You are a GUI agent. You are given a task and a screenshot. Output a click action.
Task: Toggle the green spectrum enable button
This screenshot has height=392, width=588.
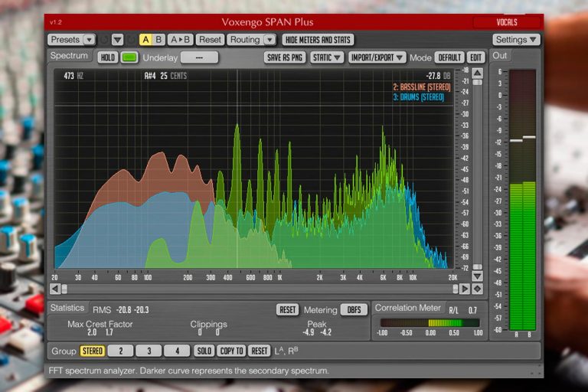coord(129,57)
